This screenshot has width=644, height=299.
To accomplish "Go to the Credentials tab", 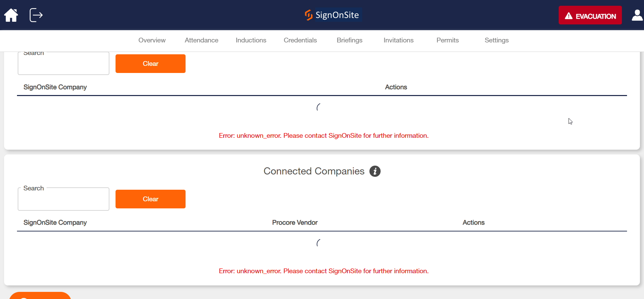I will [300, 40].
